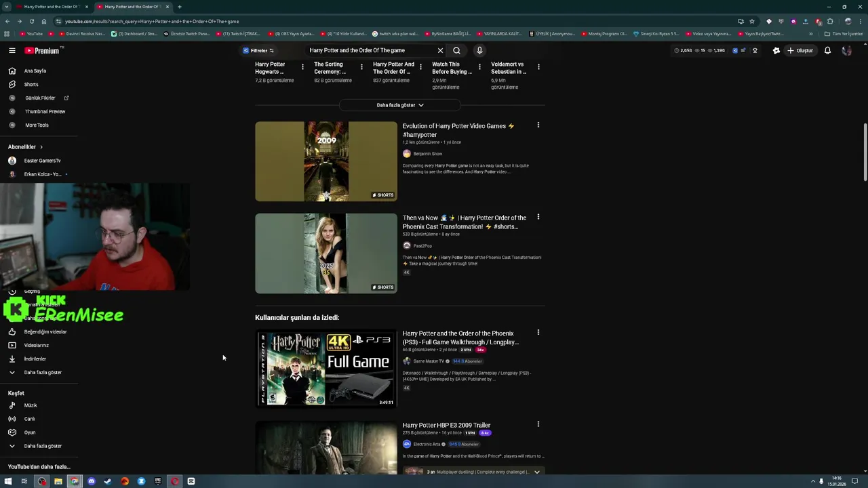Viewport: 868px width, 488px height.
Task: Click the Oluştur create button
Action: [x=800, y=51]
